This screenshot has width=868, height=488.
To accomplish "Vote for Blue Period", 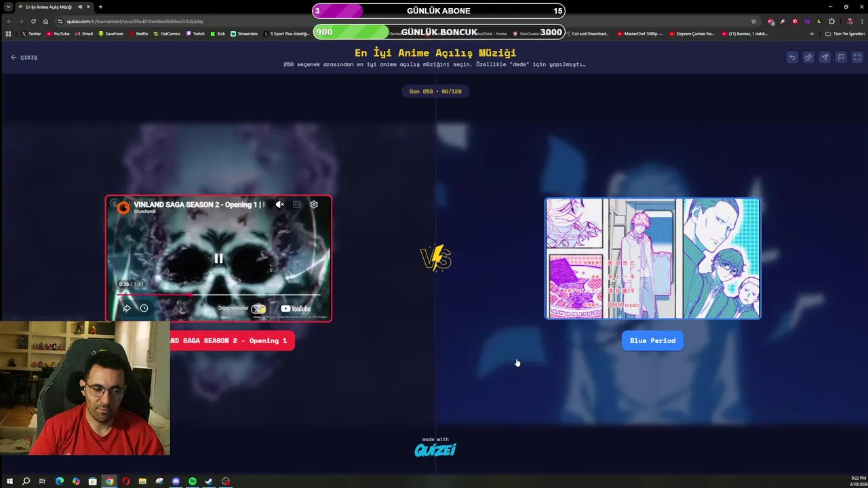I will (652, 341).
